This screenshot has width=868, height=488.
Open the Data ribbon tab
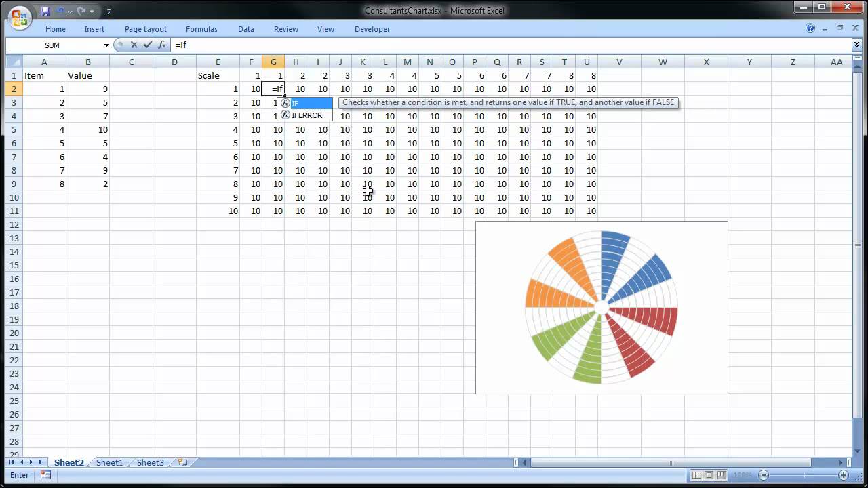point(246,29)
